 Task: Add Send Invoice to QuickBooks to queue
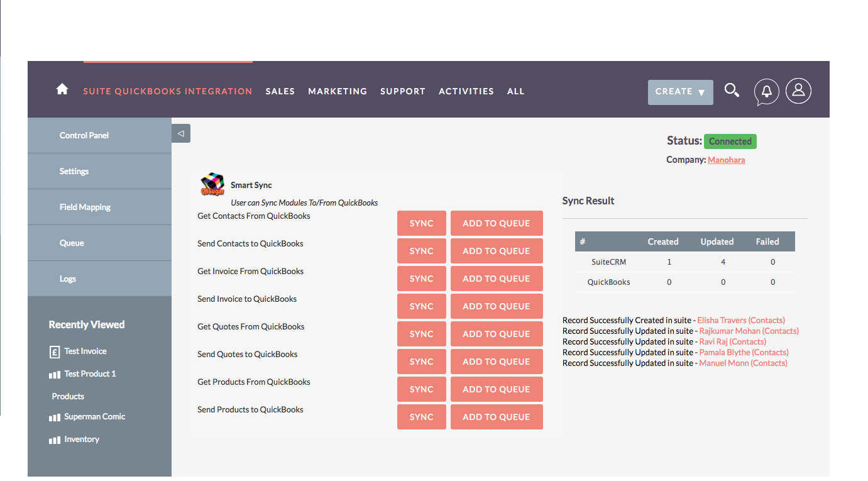pos(496,306)
